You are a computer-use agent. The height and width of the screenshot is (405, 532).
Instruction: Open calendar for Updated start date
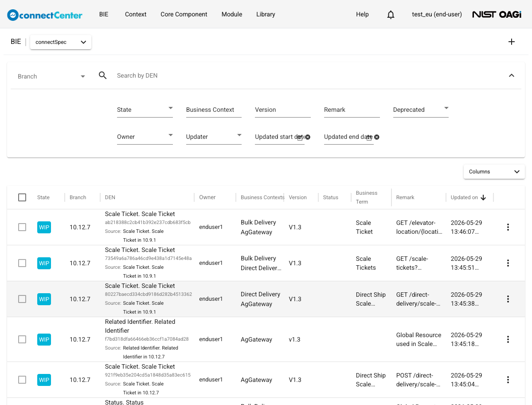(300, 138)
